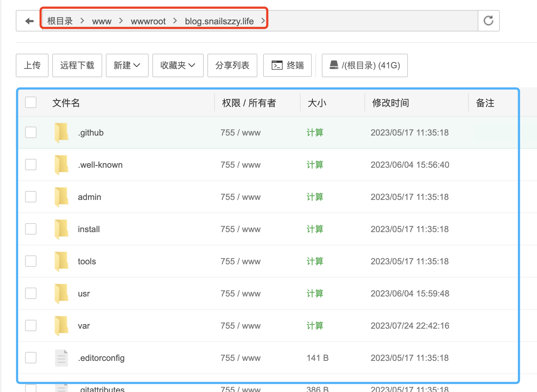The width and height of the screenshot is (537, 392).
Task: Click the back arrow navigation icon
Action: coord(29,21)
